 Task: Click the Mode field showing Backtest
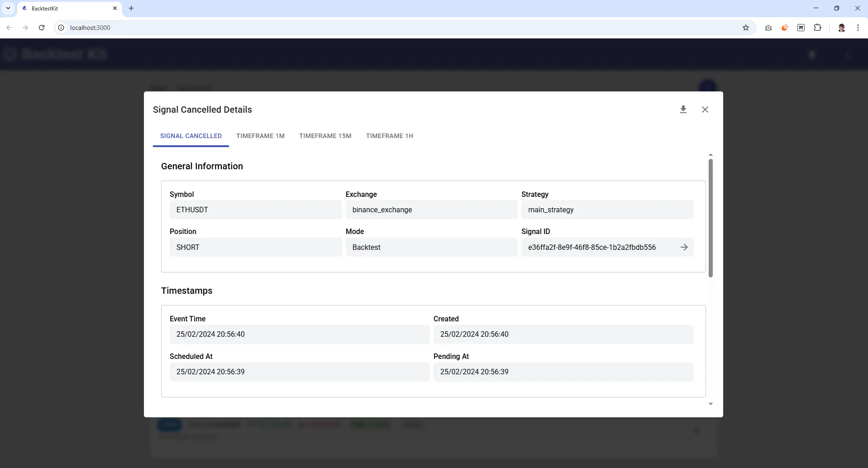coord(431,247)
